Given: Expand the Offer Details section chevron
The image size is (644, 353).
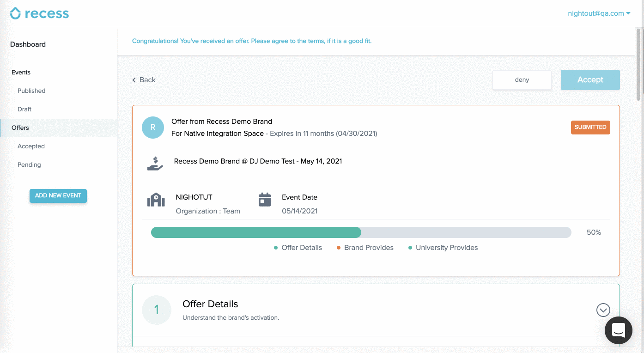Looking at the screenshot, I should coord(603,310).
